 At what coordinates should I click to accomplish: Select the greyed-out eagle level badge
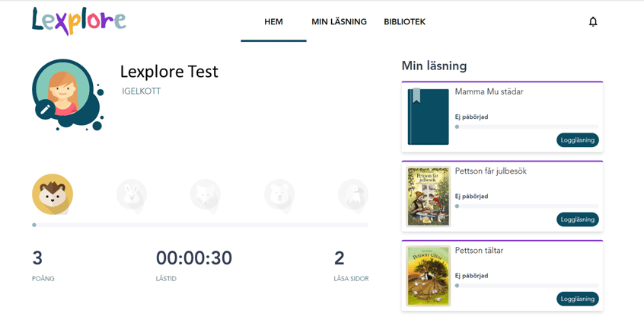coord(353,195)
